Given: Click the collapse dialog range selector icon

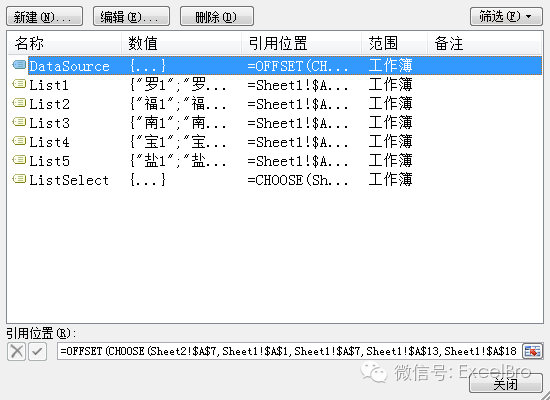Looking at the screenshot, I should pyautogui.click(x=532, y=351).
